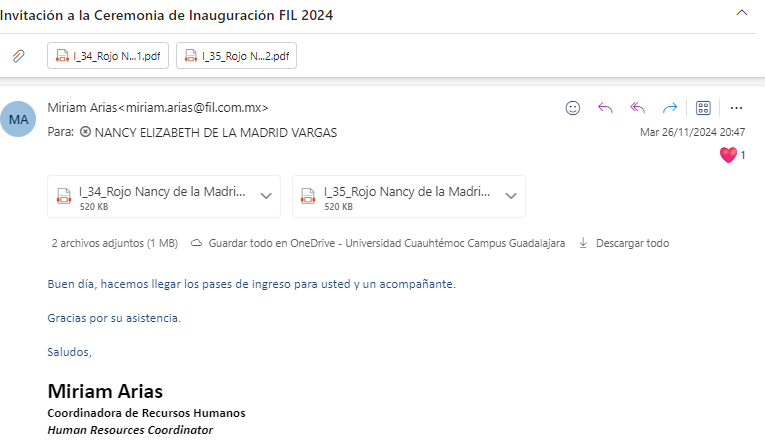Collapse the conversation with the top chevron

(x=742, y=13)
